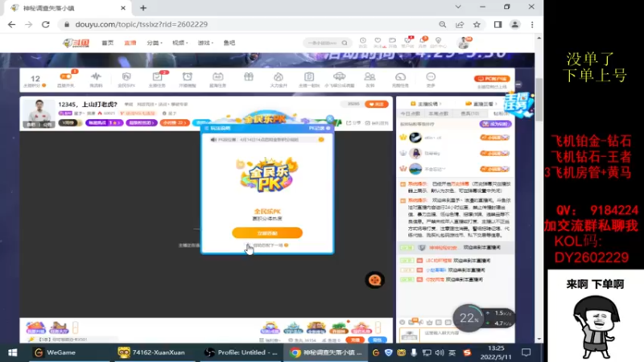Open Chrome's three-dot menu
The height and width of the screenshot is (362, 644).
532,24
